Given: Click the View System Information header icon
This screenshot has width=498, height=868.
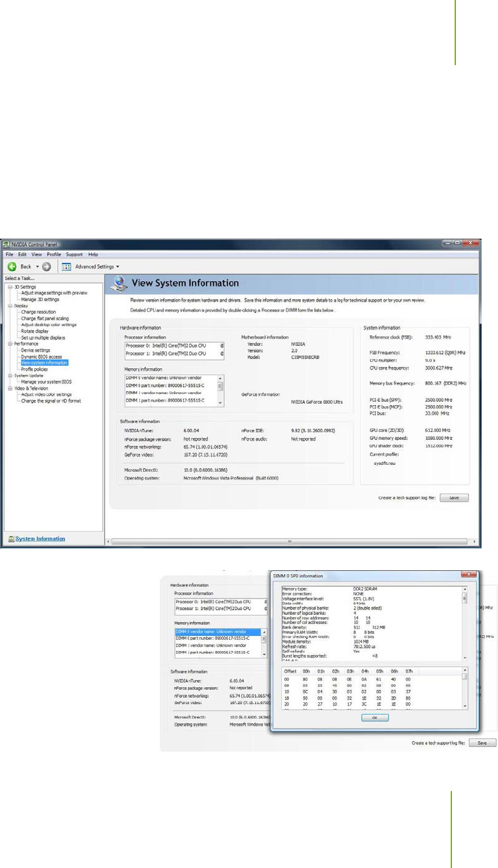Looking at the screenshot, I should point(120,283).
